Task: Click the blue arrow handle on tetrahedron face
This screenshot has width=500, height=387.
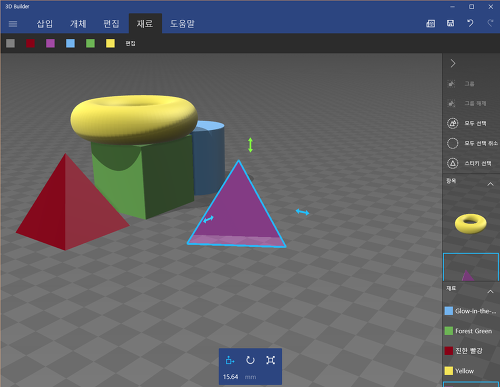Action: [209, 219]
